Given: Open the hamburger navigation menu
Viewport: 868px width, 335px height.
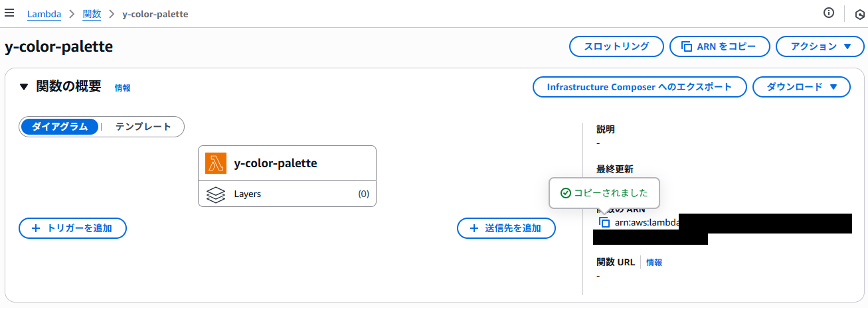Looking at the screenshot, I should pos(9,13).
